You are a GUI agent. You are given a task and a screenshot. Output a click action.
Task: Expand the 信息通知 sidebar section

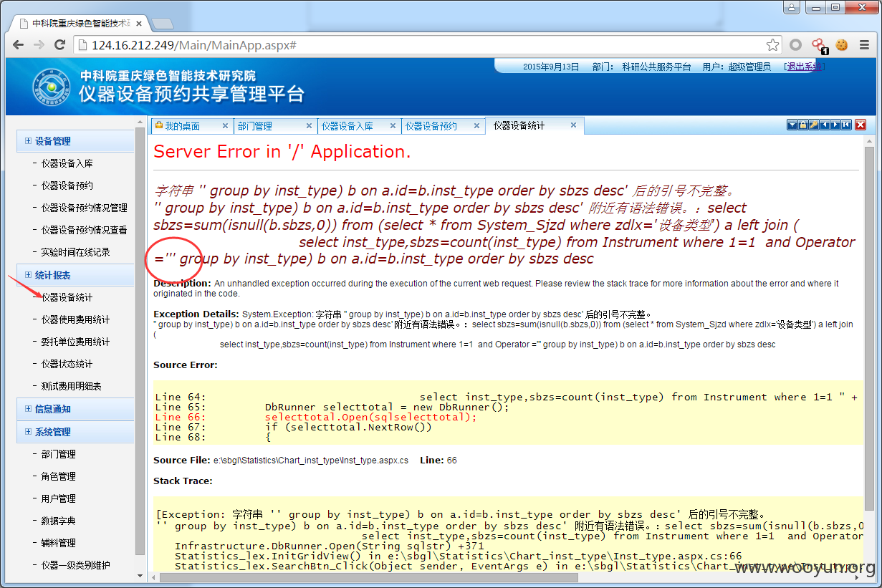tap(75, 409)
